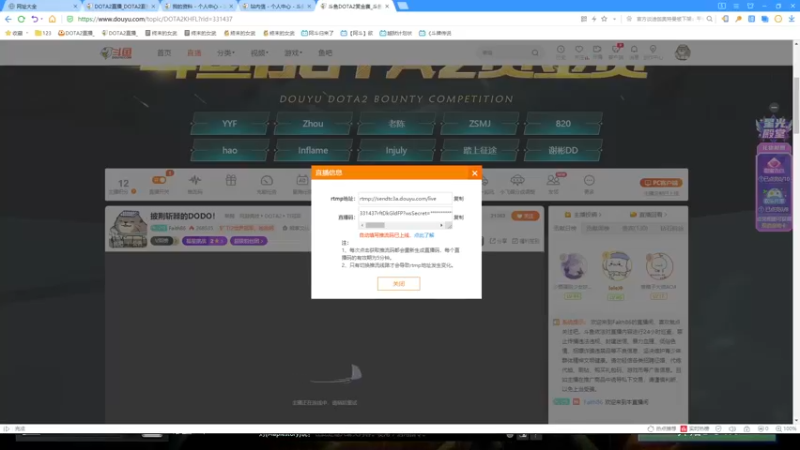800x450 pixels.
Task: Bookmark page with the star icon
Action: [604, 19]
